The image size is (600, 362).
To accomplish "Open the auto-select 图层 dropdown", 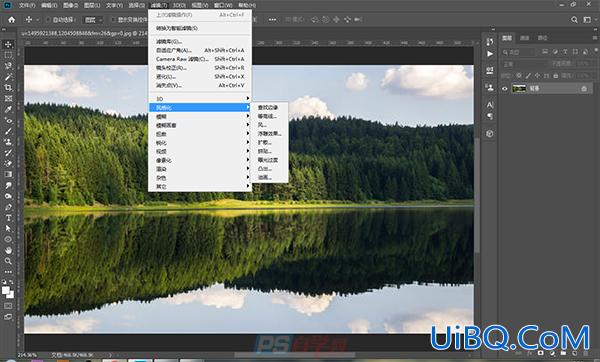I will 93,20.
